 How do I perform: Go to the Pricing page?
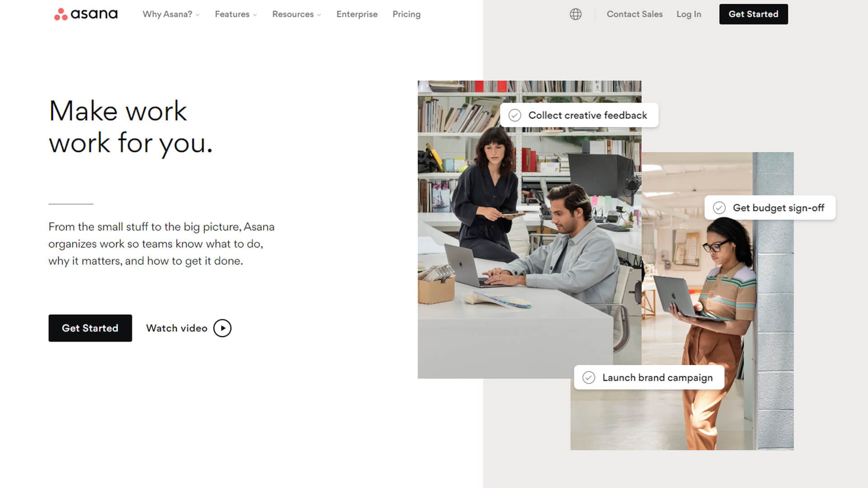click(406, 14)
